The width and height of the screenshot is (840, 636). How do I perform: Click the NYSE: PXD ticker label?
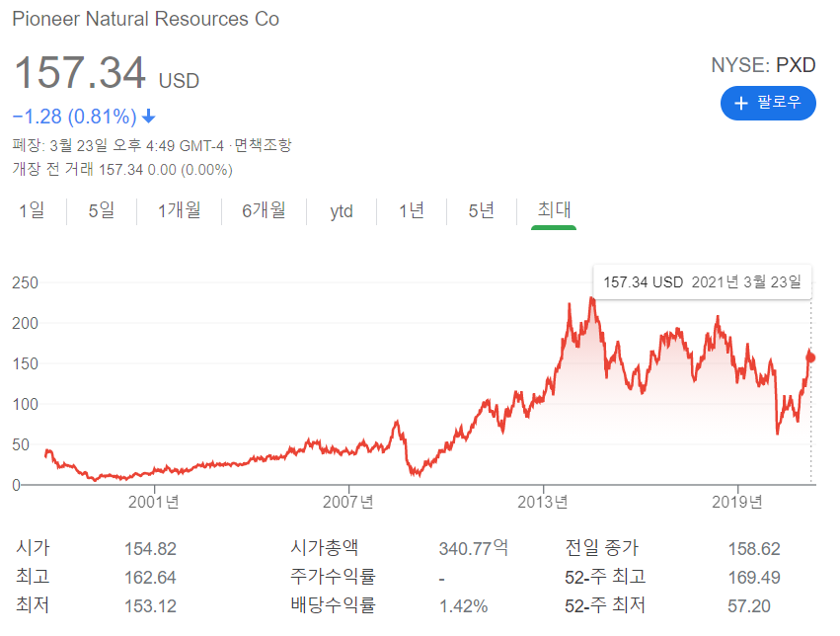click(764, 65)
